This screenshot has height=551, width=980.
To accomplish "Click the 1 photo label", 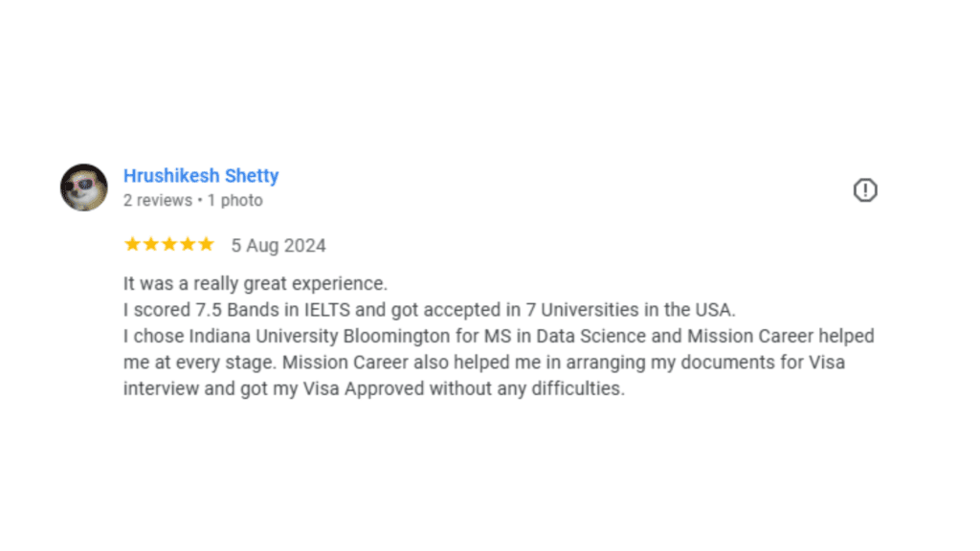I will tap(234, 200).
